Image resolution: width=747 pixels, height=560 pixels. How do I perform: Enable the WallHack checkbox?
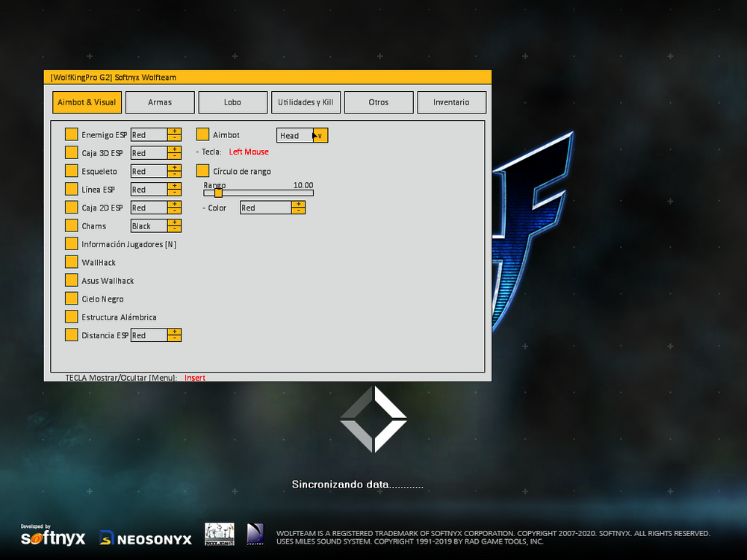coord(71,263)
